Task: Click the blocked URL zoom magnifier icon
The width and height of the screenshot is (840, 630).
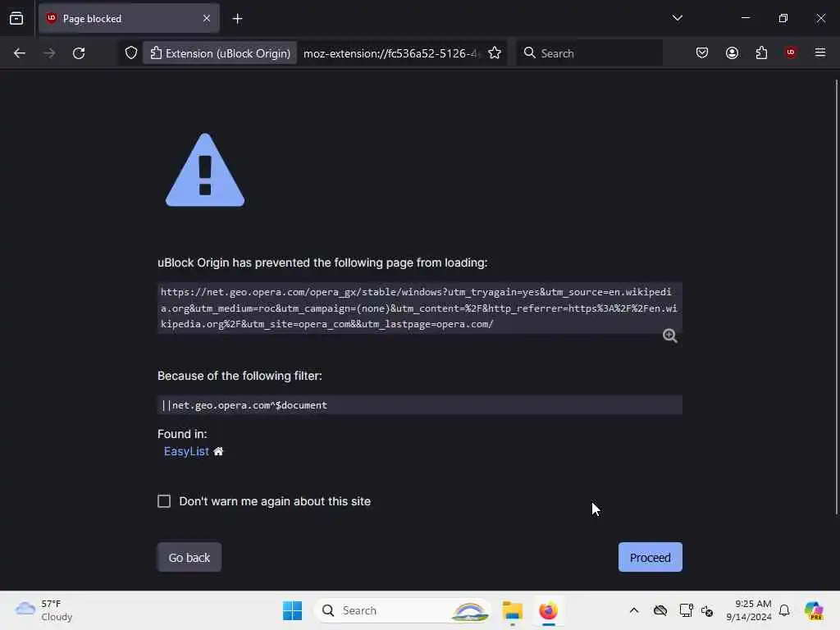Action: [x=669, y=336]
